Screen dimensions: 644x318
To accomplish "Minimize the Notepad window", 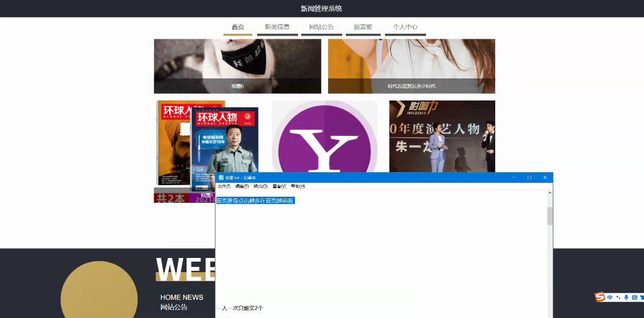I will click(514, 178).
